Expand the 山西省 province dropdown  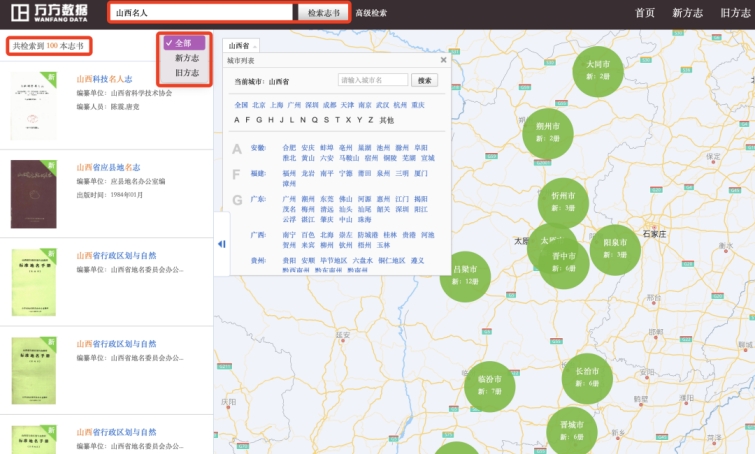(241, 46)
